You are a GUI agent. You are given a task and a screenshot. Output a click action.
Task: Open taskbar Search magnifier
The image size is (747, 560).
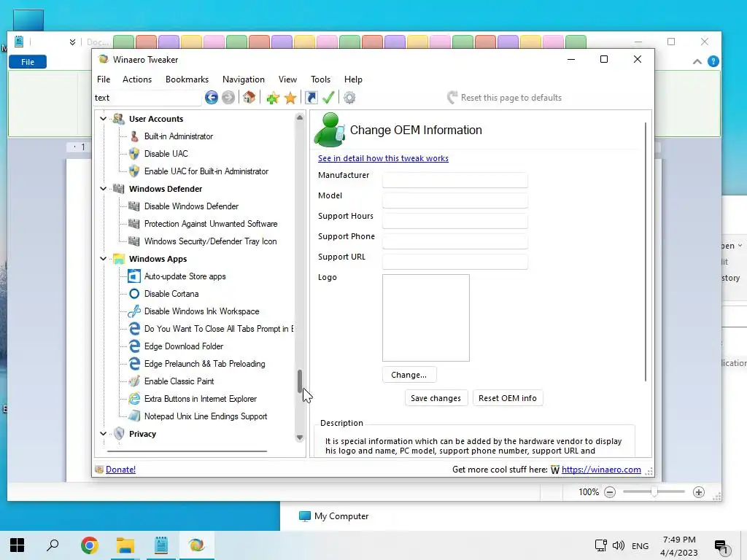tap(53, 545)
